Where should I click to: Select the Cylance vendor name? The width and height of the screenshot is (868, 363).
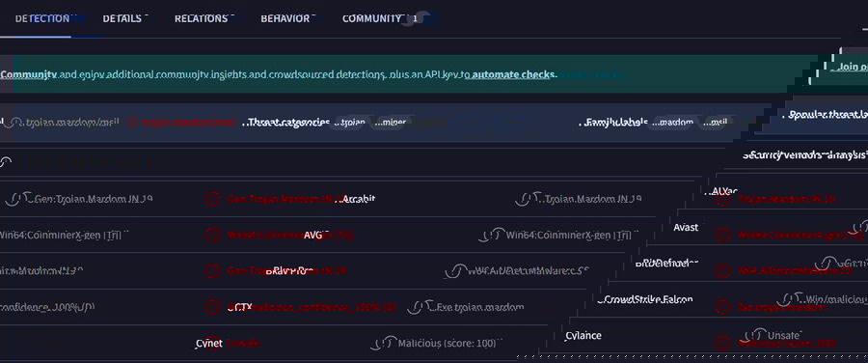point(583,335)
